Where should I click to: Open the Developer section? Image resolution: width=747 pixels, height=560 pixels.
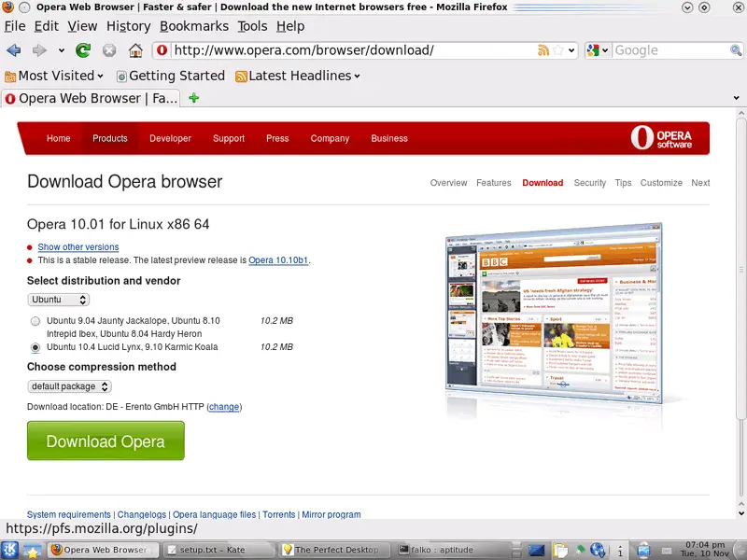tap(170, 138)
